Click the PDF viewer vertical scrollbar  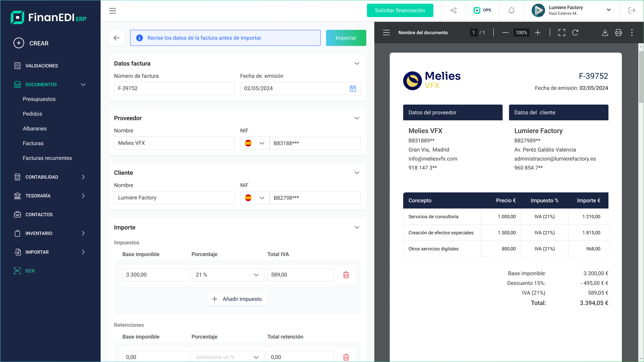[x=641, y=77]
